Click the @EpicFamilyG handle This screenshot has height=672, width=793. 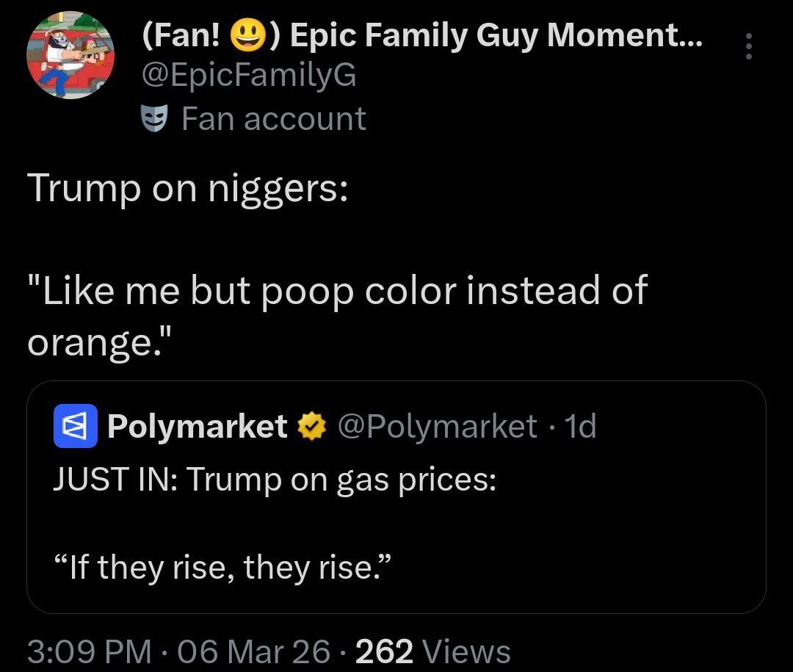coord(247,75)
